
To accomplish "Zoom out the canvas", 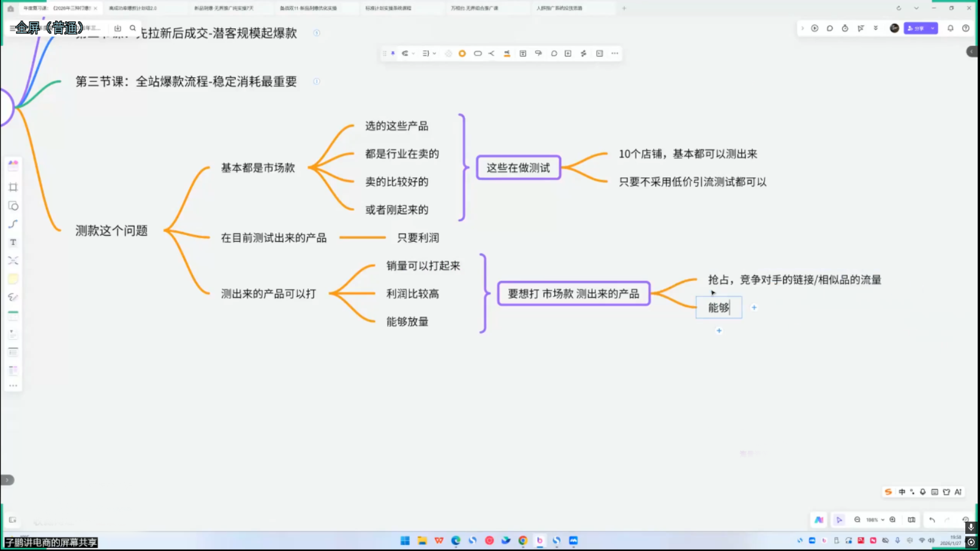I will point(858,520).
